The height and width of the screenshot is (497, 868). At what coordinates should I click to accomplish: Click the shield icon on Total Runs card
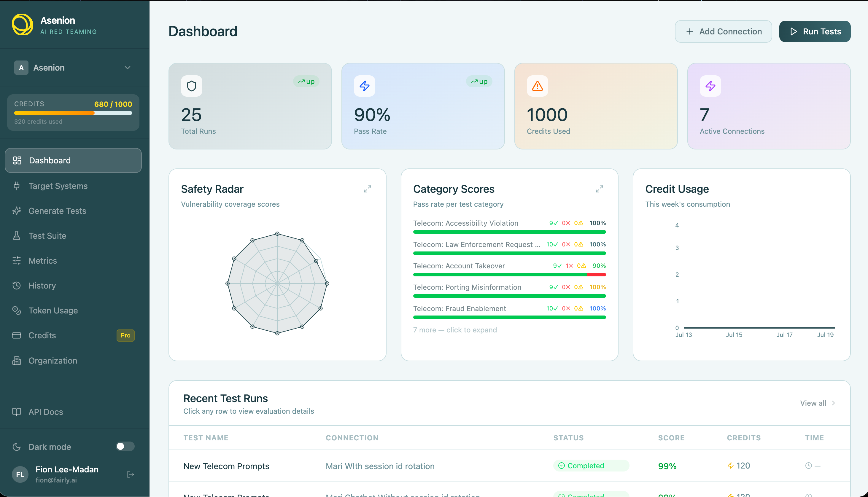click(192, 86)
